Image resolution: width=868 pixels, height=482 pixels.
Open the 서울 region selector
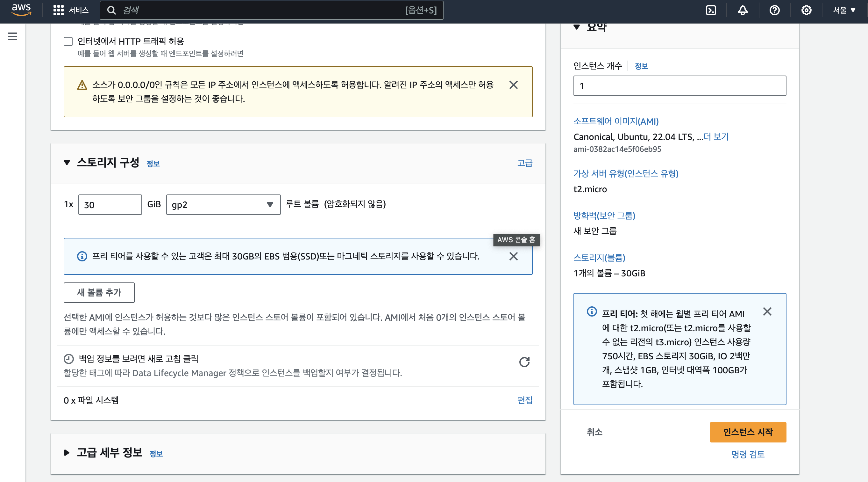844,10
